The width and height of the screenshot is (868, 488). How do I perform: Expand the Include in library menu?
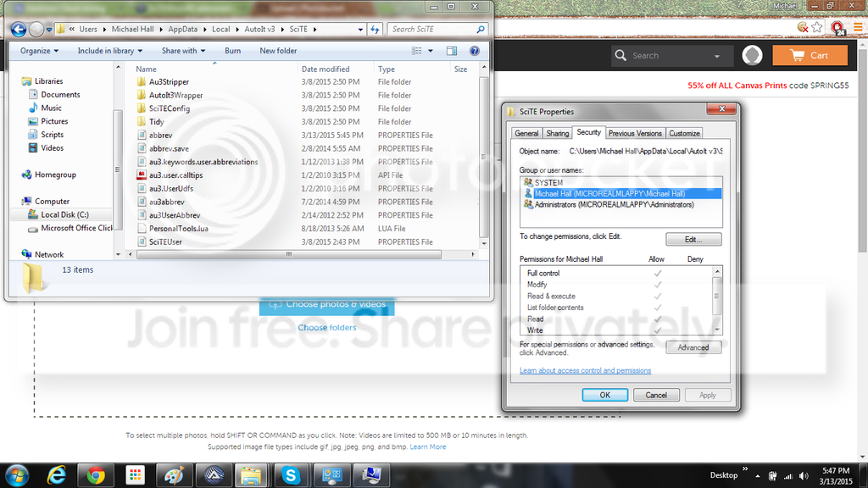point(110,51)
